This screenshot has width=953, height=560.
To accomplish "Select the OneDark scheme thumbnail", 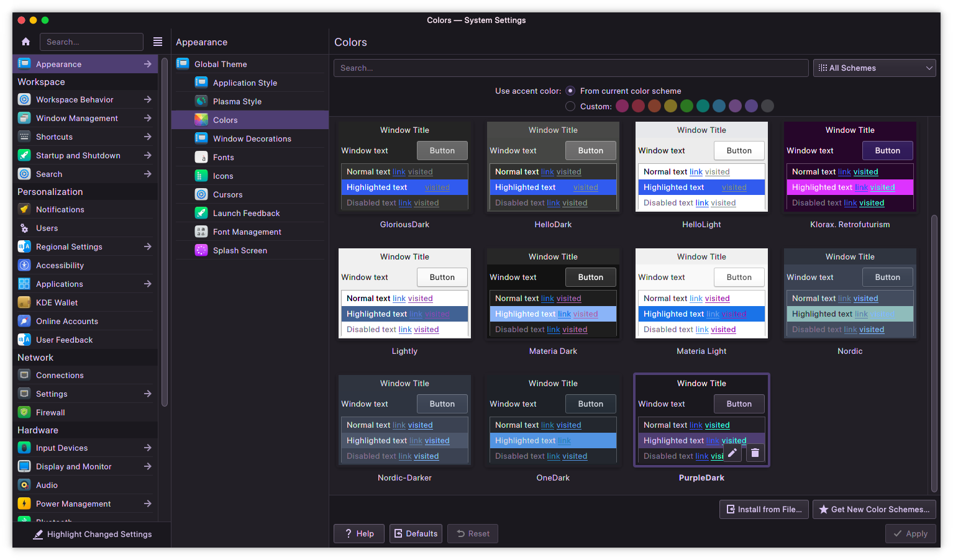I will pyautogui.click(x=553, y=420).
